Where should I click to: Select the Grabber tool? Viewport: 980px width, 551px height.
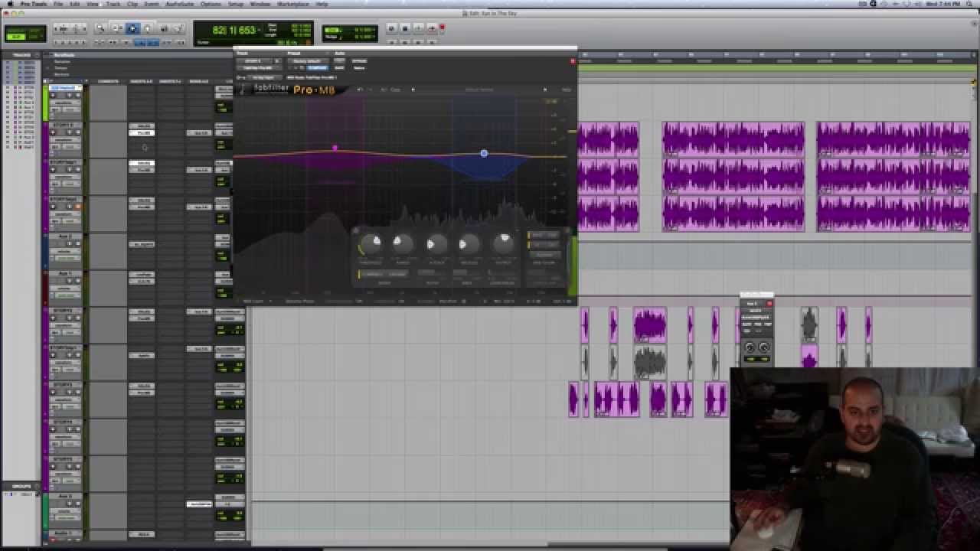click(148, 28)
